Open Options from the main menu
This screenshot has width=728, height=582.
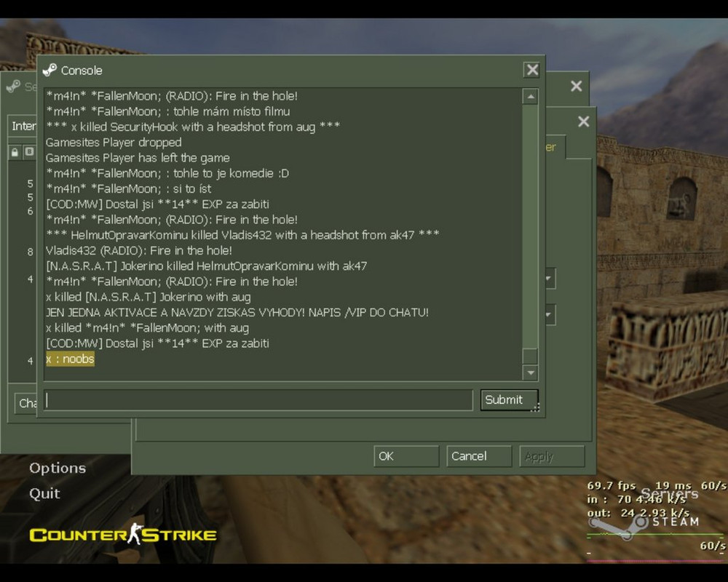[x=58, y=468]
